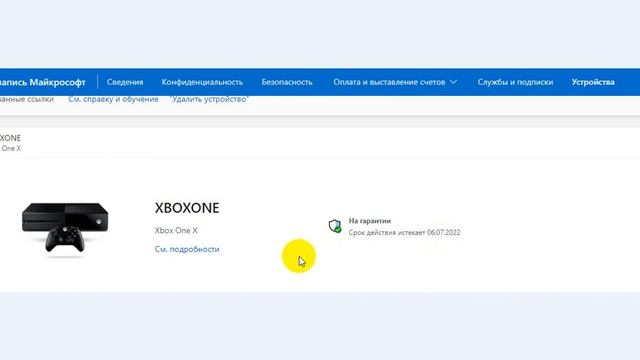The width and height of the screenshot is (640, 360).
Task: Open the Конфиденциальность tab
Action: coord(202,82)
